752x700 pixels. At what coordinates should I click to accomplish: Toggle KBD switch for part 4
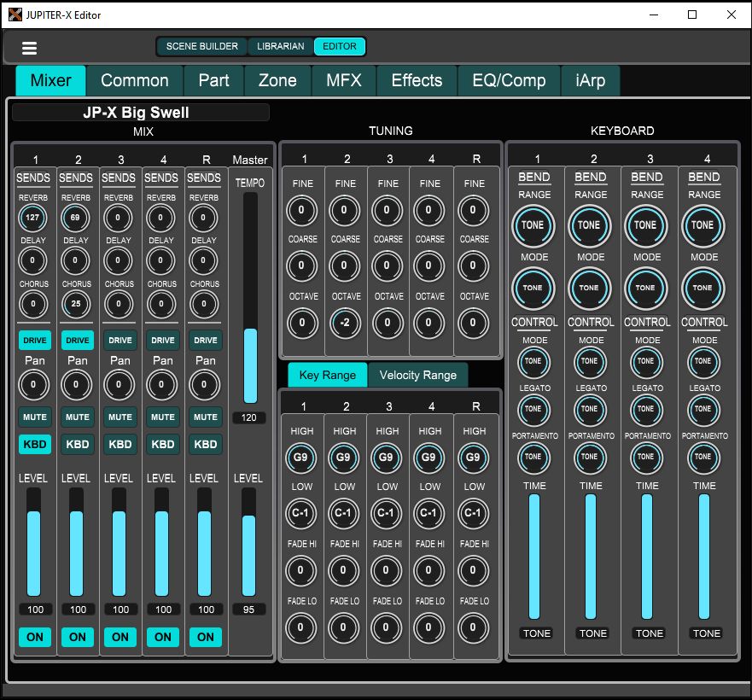(163, 444)
